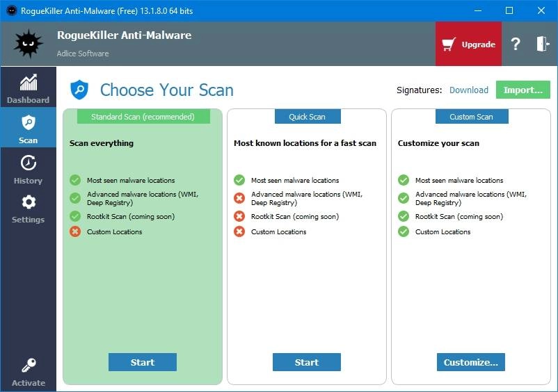Click the Customize... button
The height and width of the screenshot is (392, 558).
point(471,362)
